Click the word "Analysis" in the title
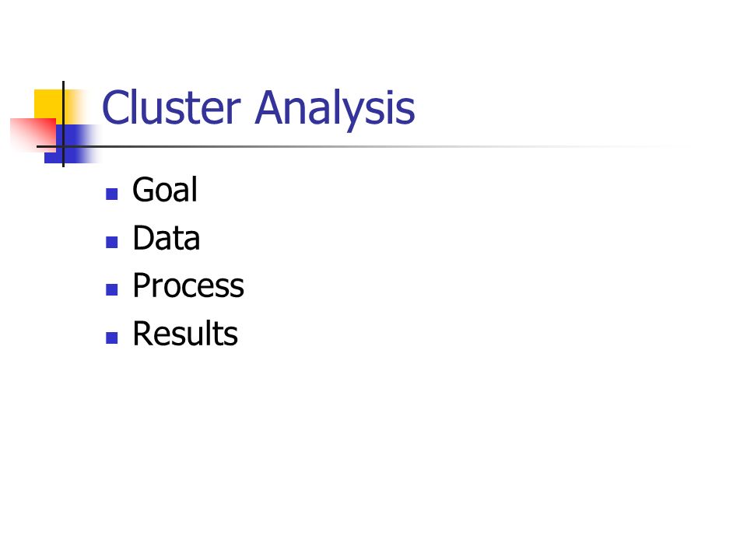Viewport: 747px width, 560px height. pos(335,110)
